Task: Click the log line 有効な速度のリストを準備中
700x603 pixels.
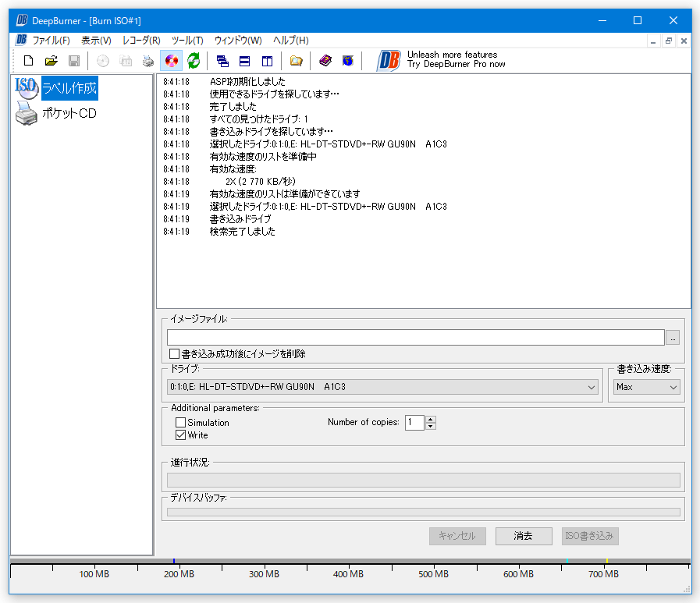Action: [x=264, y=157]
